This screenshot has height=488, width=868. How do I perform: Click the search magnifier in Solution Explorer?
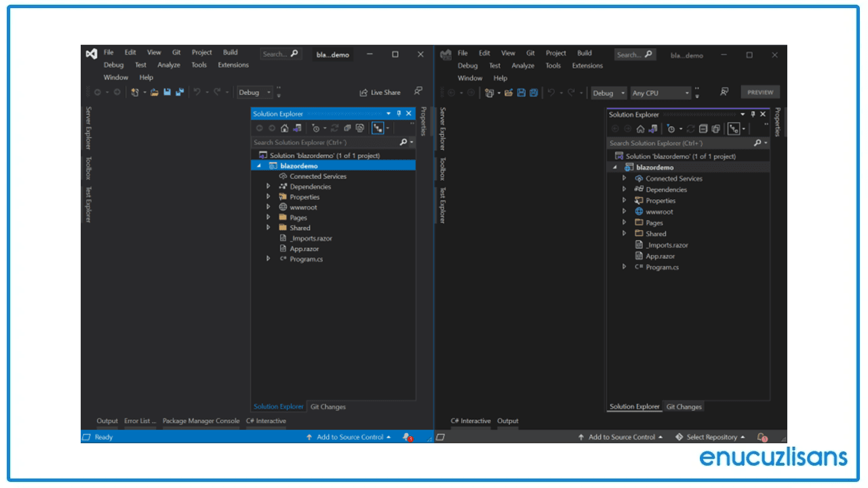point(404,142)
